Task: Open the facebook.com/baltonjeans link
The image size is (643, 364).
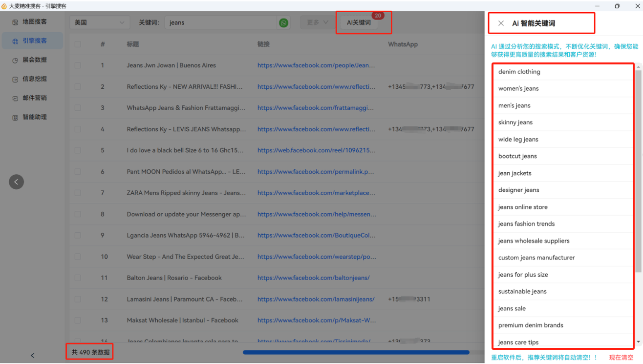Action: click(314, 278)
